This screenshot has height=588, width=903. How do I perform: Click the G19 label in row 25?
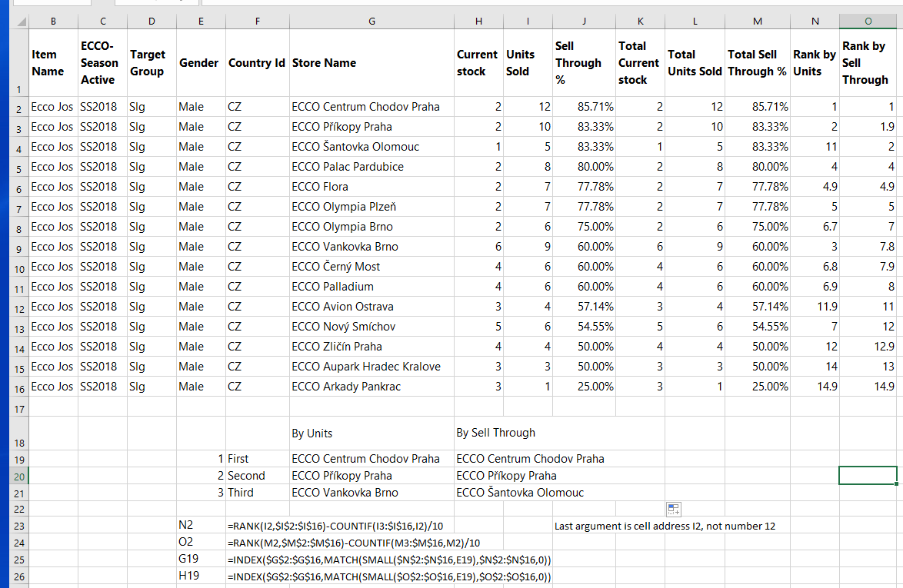tap(201, 559)
